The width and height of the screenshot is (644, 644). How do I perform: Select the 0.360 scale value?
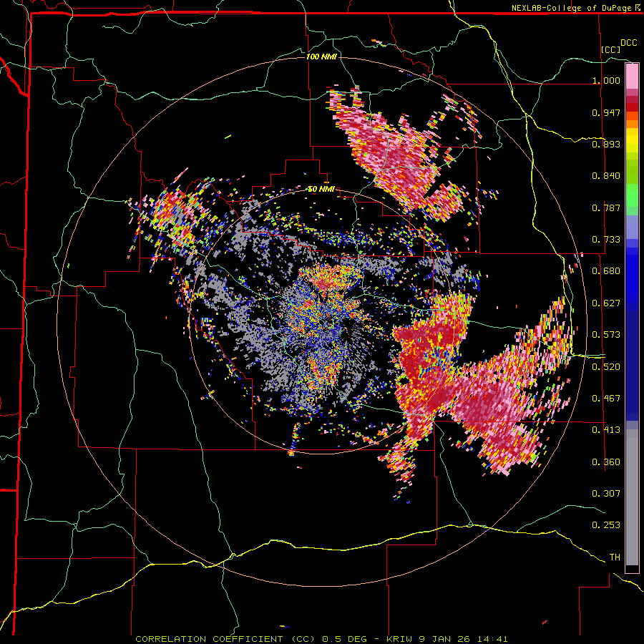click(x=606, y=462)
